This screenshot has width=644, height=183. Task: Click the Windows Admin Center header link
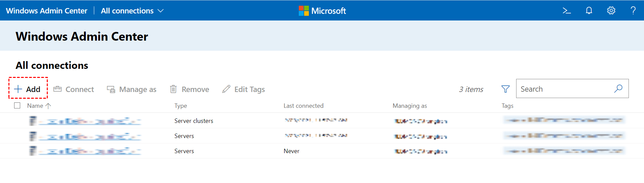pyautogui.click(x=46, y=11)
